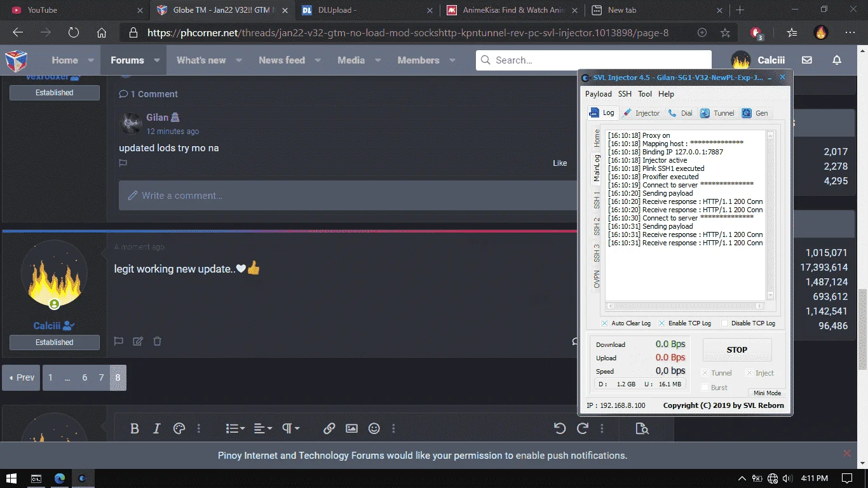The height and width of the screenshot is (488, 868).
Task: Go back to the previous page
Action: click(18, 33)
